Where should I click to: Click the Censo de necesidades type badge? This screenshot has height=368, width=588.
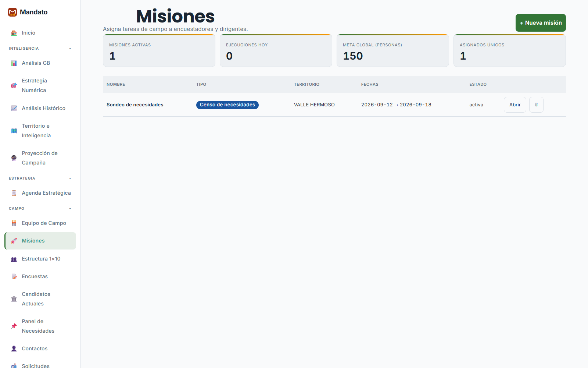[227, 105]
